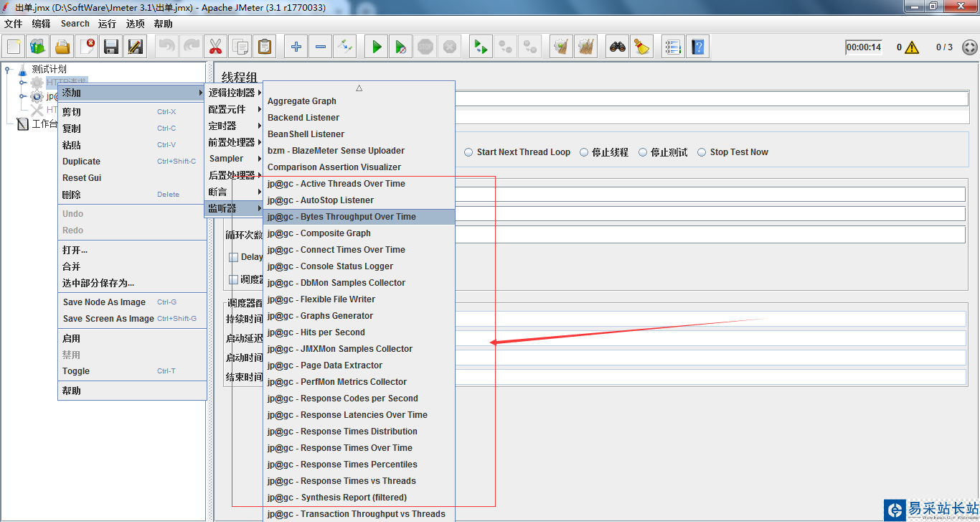This screenshot has width=980, height=522.
Task: Enable the 调度器 checkbox
Action: coord(233,279)
